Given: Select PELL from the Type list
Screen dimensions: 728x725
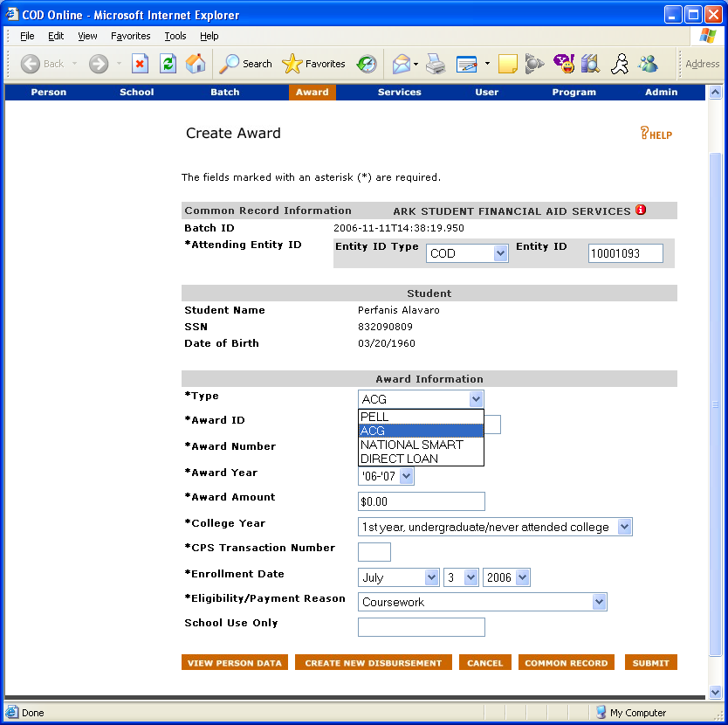Looking at the screenshot, I should 421,417.
